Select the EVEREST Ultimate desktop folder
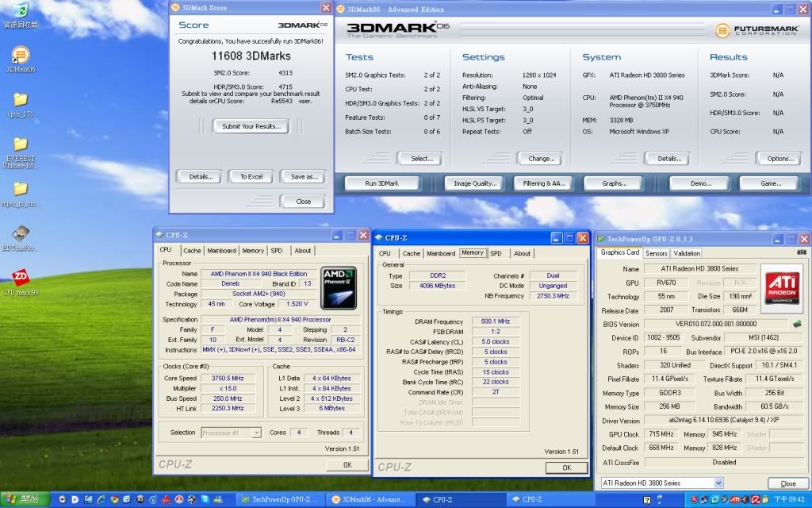The width and height of the screenshot is (812, 508). [20, 152]
